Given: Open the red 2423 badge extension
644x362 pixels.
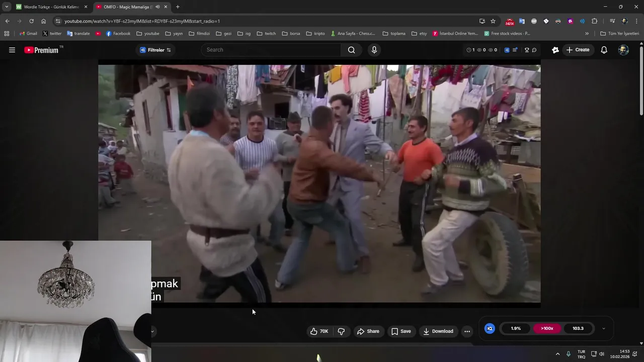Looking at the screenshot, I should point(510,22).
